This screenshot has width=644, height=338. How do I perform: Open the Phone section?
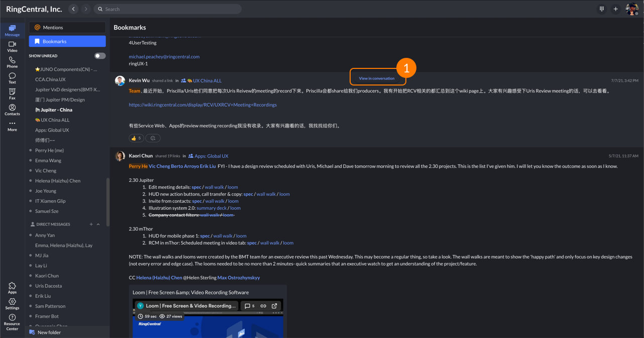(12, 62)
